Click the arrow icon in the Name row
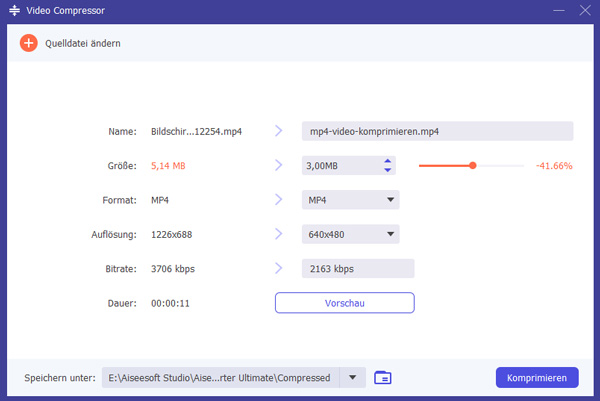 coord(279,132)
